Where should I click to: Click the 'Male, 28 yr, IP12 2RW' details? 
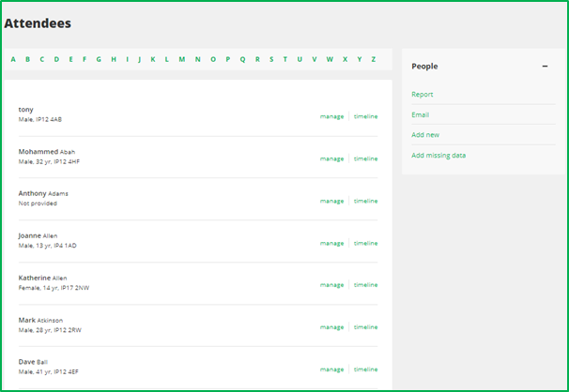pos(50,330)
